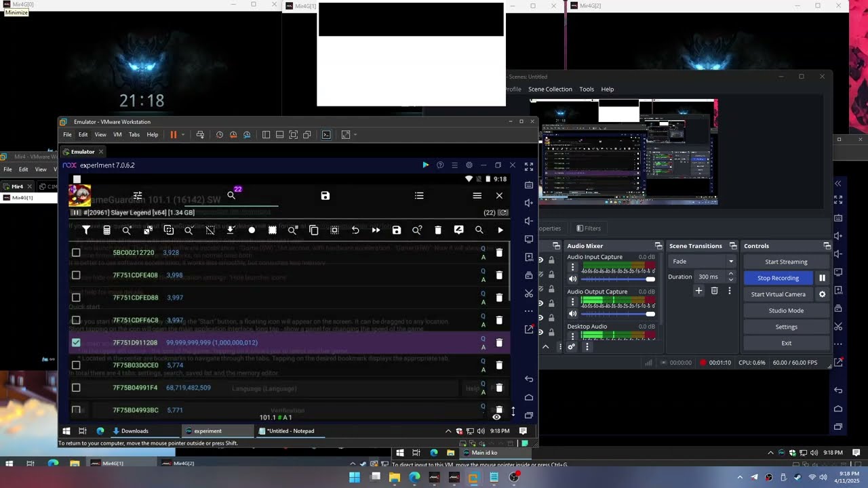This screenshot has width=868, height=488.
Task: Mute Audio Input Capture speaker icon
Action: pos(572,279)
